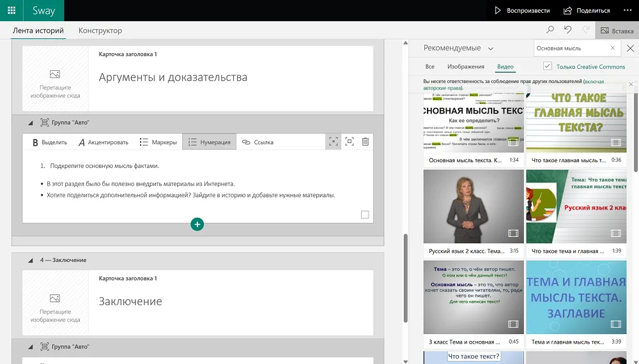Screen dimensions: 639x364
Task: Click bullet about материалы из Интернета
Action: coord(141,184)
